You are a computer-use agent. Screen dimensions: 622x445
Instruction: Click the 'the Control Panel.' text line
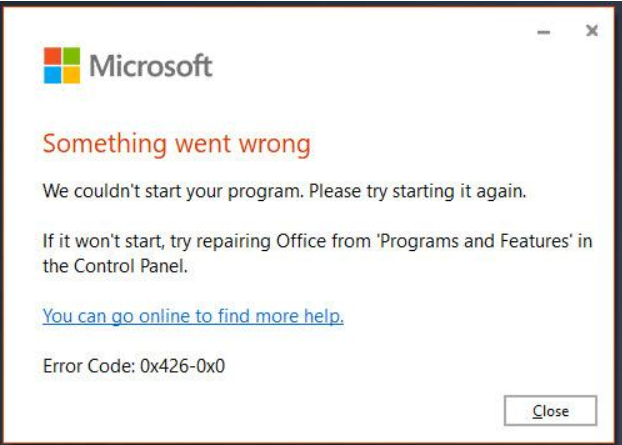(115, 266)
